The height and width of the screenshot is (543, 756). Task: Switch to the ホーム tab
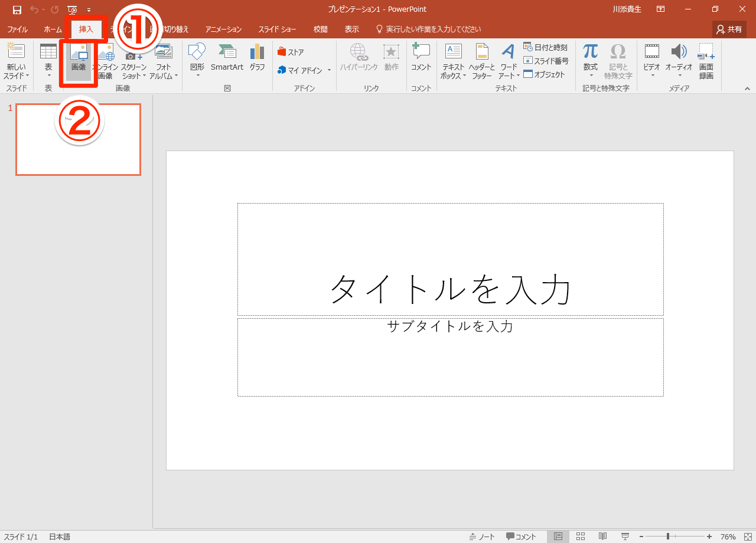(53, 29)
